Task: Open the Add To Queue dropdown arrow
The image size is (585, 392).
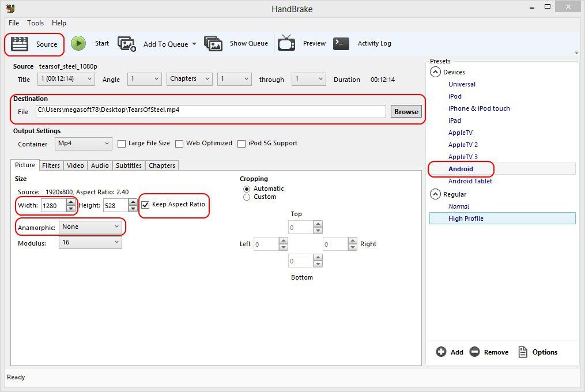Action: [194, 44]
